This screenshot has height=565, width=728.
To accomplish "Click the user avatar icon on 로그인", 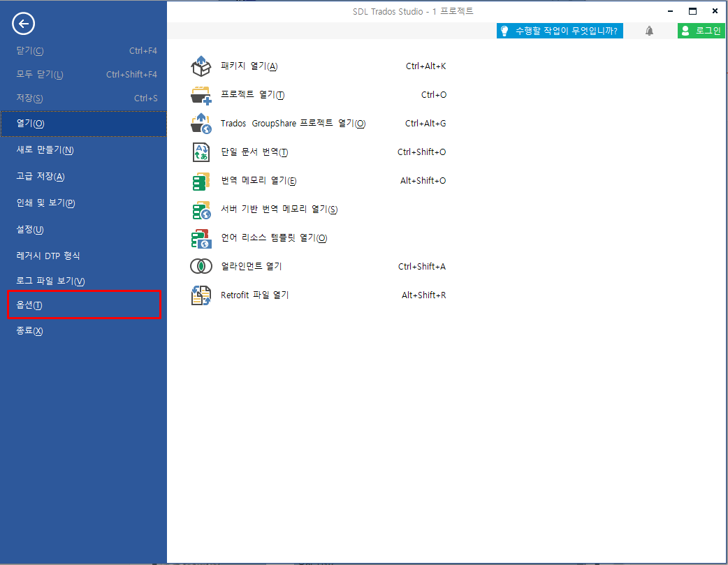I will pos(685,31).
